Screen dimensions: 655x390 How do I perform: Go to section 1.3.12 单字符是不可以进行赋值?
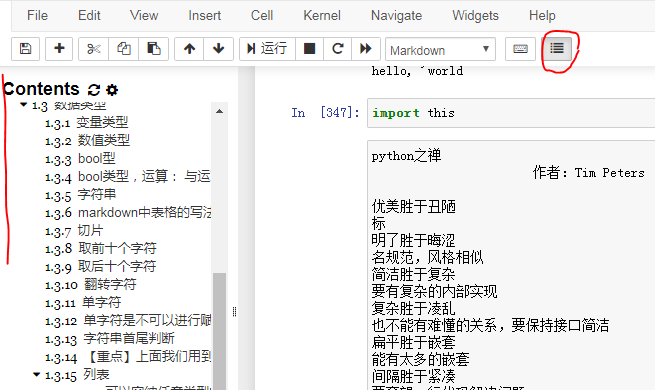point(128,320)
